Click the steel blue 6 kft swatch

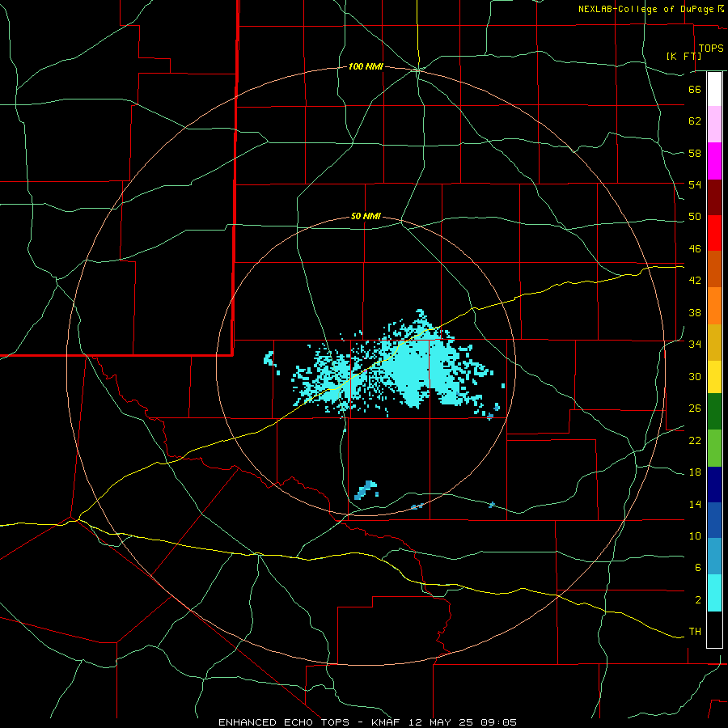click(714, 557)
